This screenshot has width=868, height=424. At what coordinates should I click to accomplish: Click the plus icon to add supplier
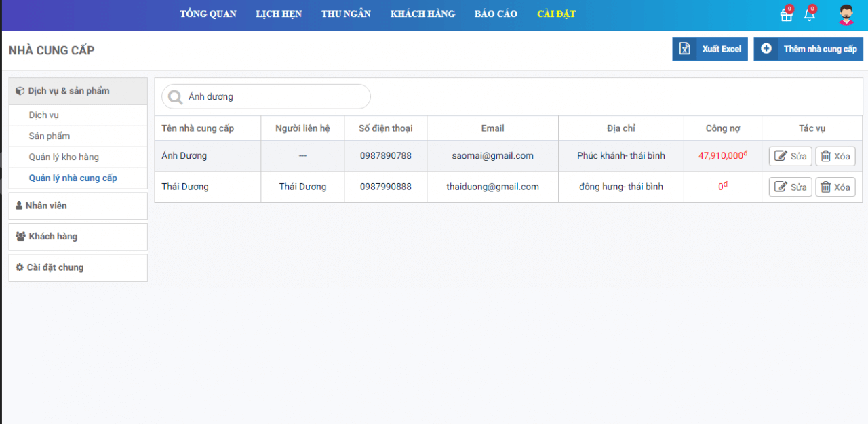coord(766,49)
